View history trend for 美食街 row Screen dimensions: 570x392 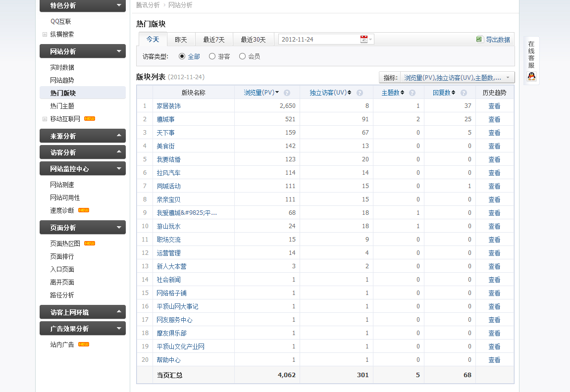coord(494,146)
